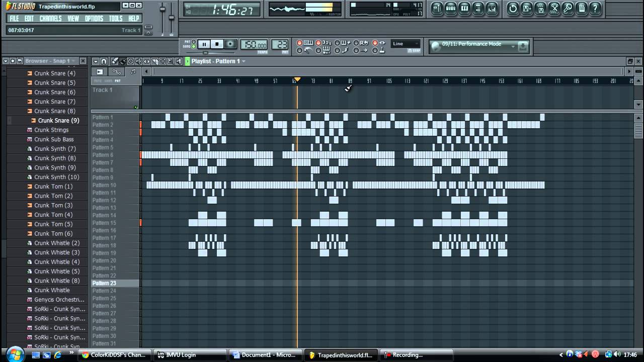644x362 pixels.
Task: Show the browser panel icon
Action: (478, 9)
